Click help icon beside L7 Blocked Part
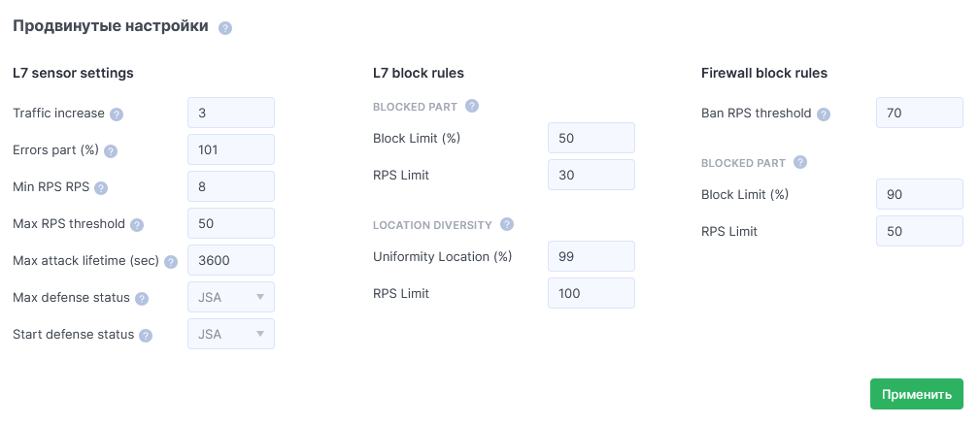Viewport: 980px width, 425px height. 472,106
